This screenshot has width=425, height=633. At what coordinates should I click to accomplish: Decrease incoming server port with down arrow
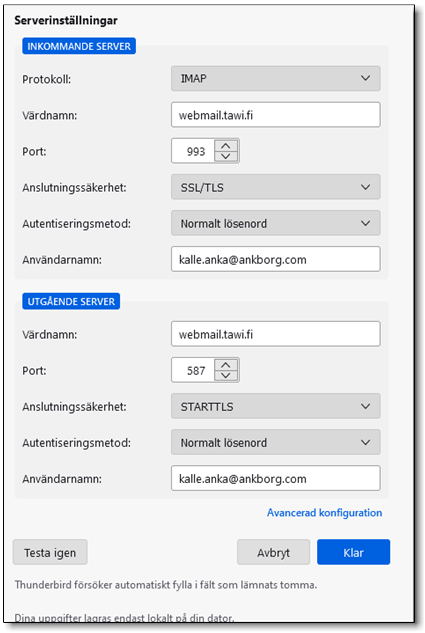(x=226, y=156)
